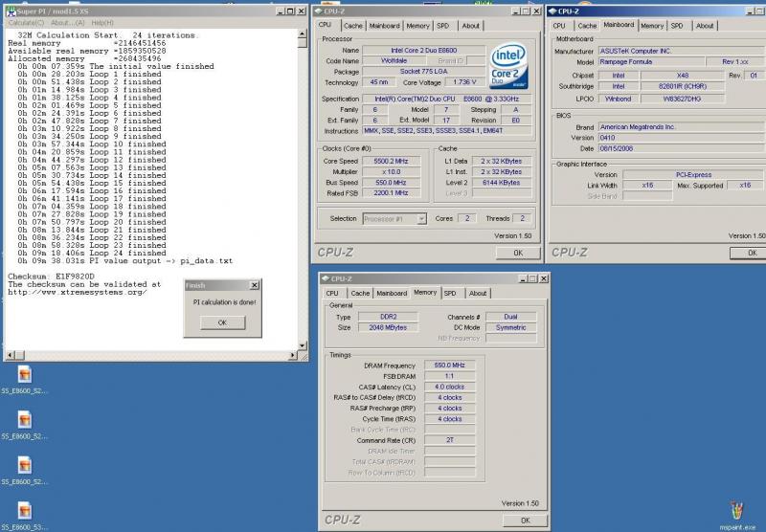Switch to Cache tab in Mainboard CPU-Z window
Image resolution: width=766 pixels, height=532 pixels.
click(x=587, y=26)
